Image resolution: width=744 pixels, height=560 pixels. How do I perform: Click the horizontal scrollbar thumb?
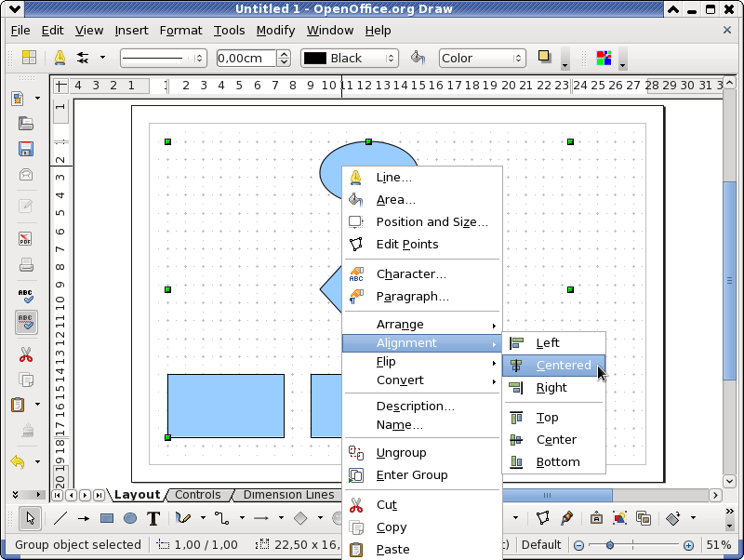pyautogui.click(x=557, y=495)
